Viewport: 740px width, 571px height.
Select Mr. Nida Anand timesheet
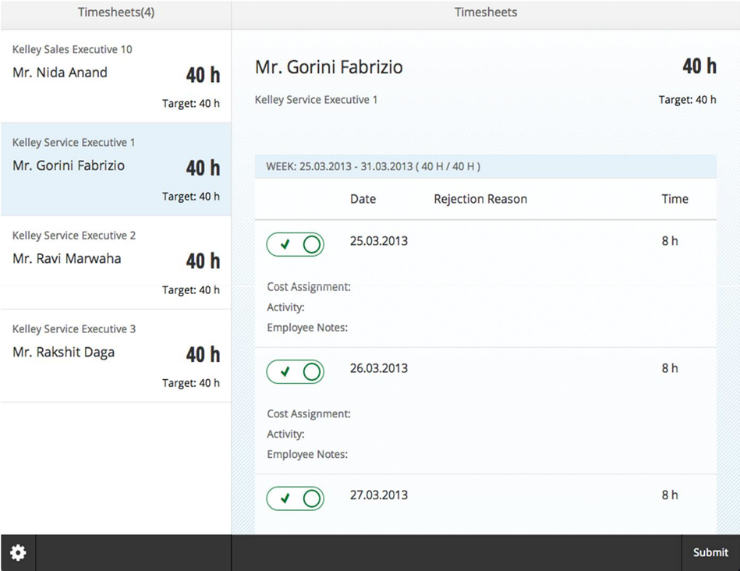click(116, 76)
